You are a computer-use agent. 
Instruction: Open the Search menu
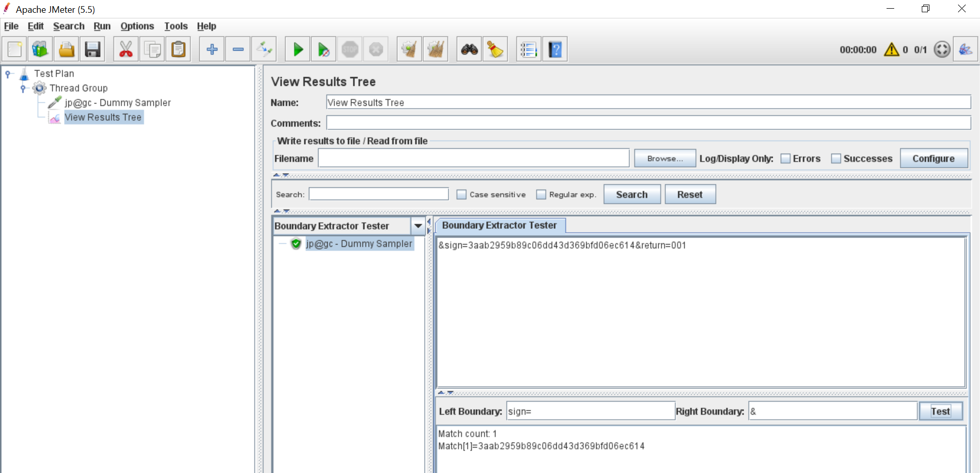click(69, 26)
